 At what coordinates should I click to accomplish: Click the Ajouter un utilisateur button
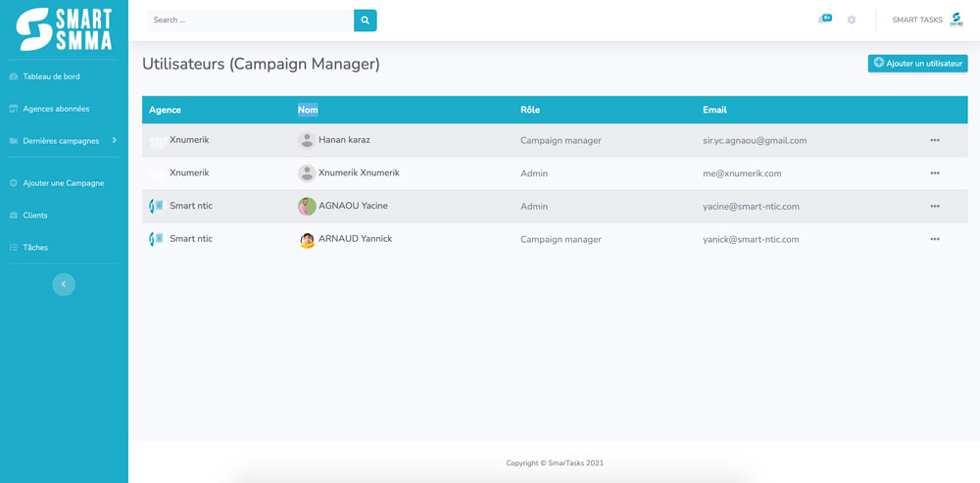[x=917, y=64]
